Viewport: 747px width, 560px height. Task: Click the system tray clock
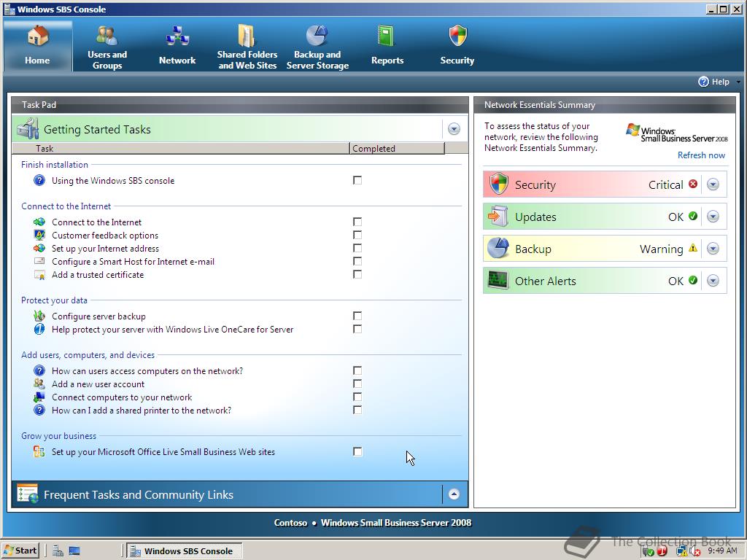tap(722, 551)
